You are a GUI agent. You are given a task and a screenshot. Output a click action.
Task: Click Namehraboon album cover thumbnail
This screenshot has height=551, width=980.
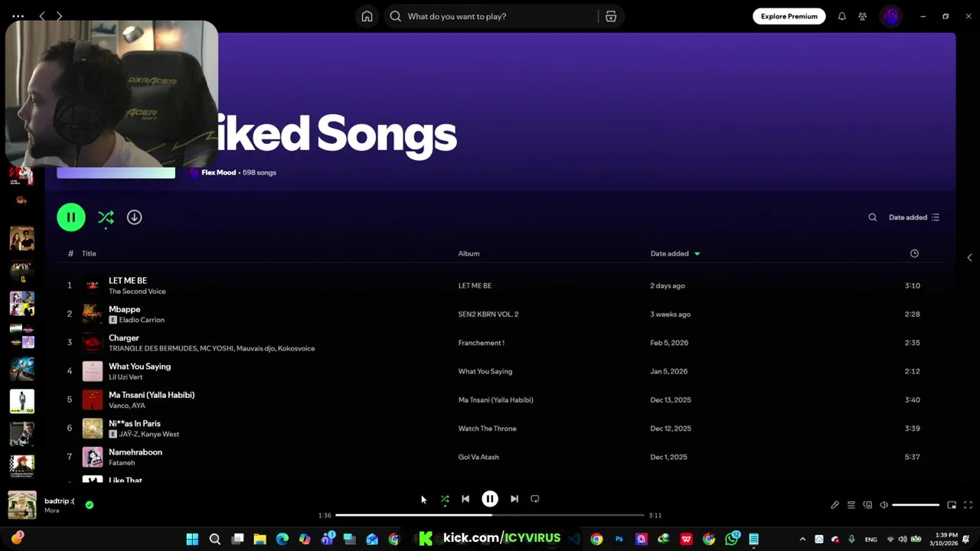(x=93, y=457)
